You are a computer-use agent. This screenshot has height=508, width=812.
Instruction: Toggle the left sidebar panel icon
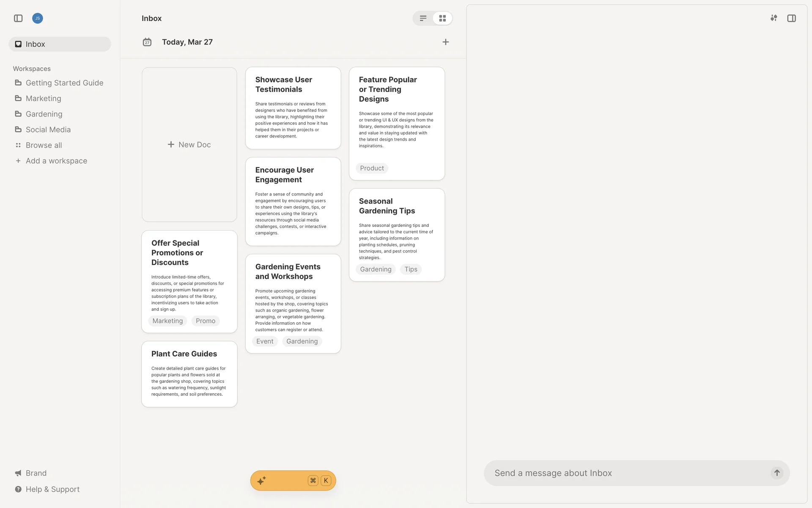(x=18, y=18)
